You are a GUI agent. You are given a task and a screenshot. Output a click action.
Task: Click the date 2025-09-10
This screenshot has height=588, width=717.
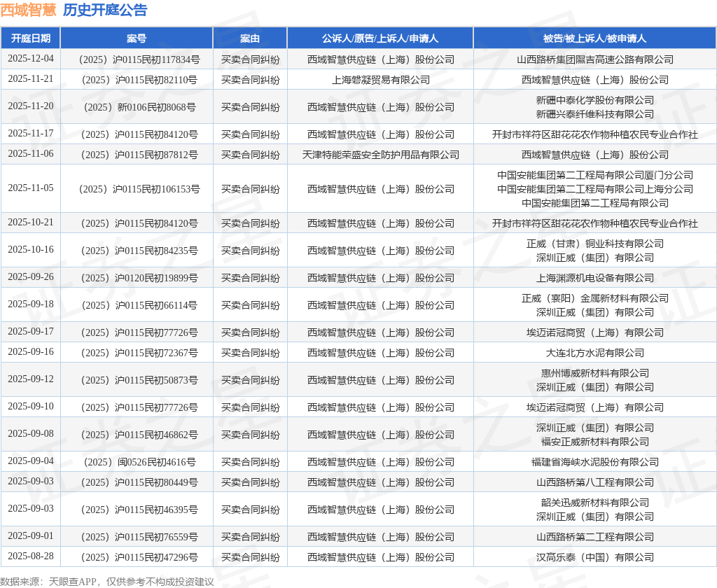click(31, 407)
